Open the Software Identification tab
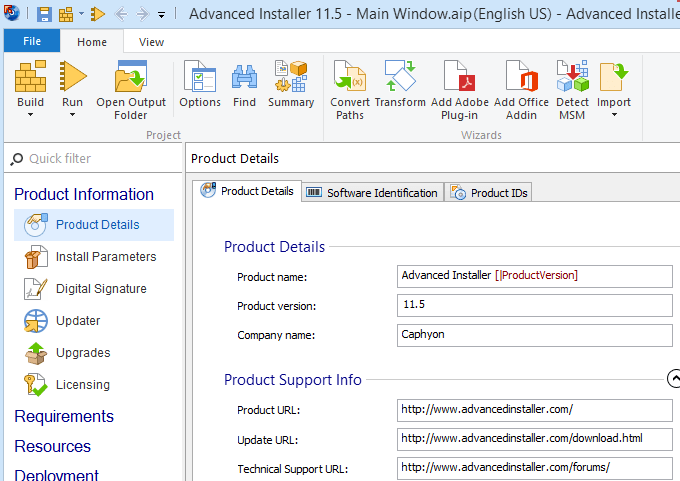 click(372, 193)
